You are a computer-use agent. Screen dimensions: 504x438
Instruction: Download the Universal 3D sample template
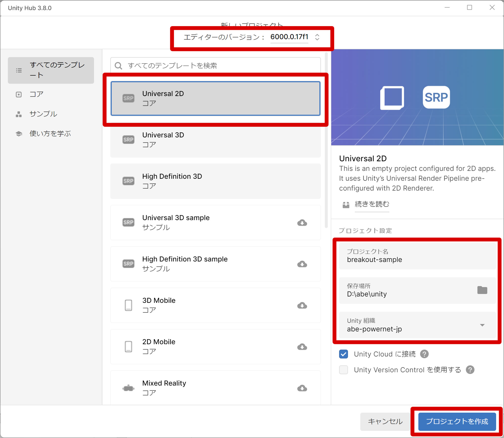coord(302,223)
